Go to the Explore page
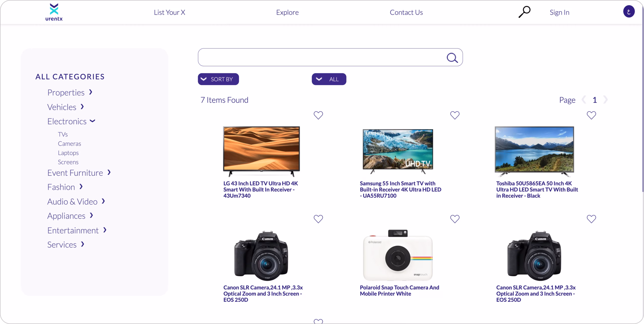The image size is (644, 324). (x=287, y=12)
